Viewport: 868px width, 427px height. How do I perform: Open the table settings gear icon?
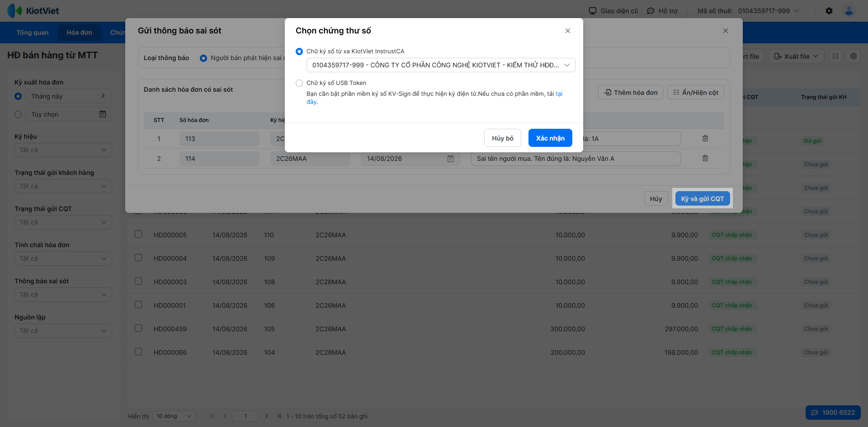pyautogui.click(x=854, y=56)
